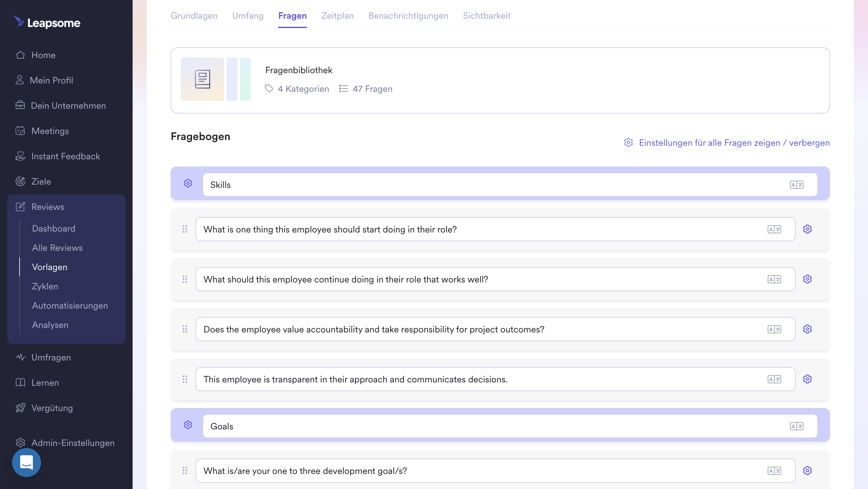
Task: Edit the Skills section title field
Action: tap(510, 185)
